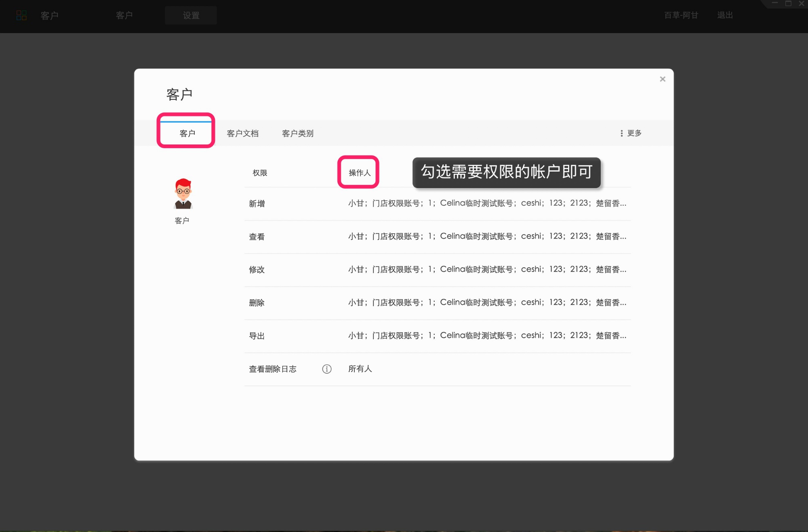Image resolution: width=808 pixels, height=532 pixels.
Task: Click the 操作人 column header
Action: point(360,173)
